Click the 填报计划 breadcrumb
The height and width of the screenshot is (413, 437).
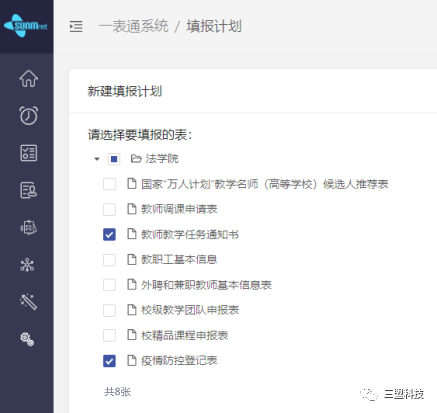pos(214,26)
